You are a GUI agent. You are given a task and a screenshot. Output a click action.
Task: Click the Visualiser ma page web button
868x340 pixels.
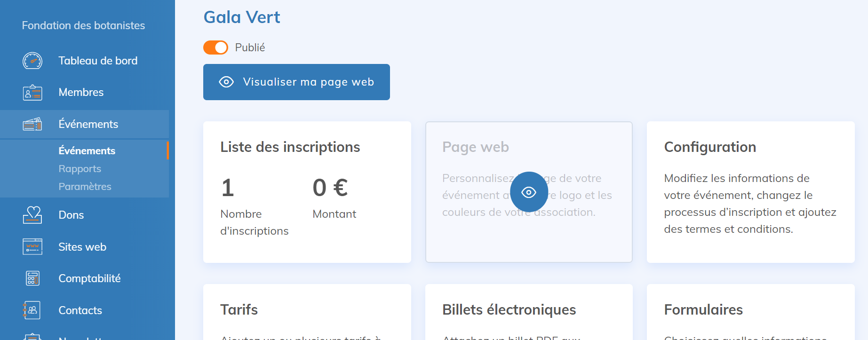[296, 82]
